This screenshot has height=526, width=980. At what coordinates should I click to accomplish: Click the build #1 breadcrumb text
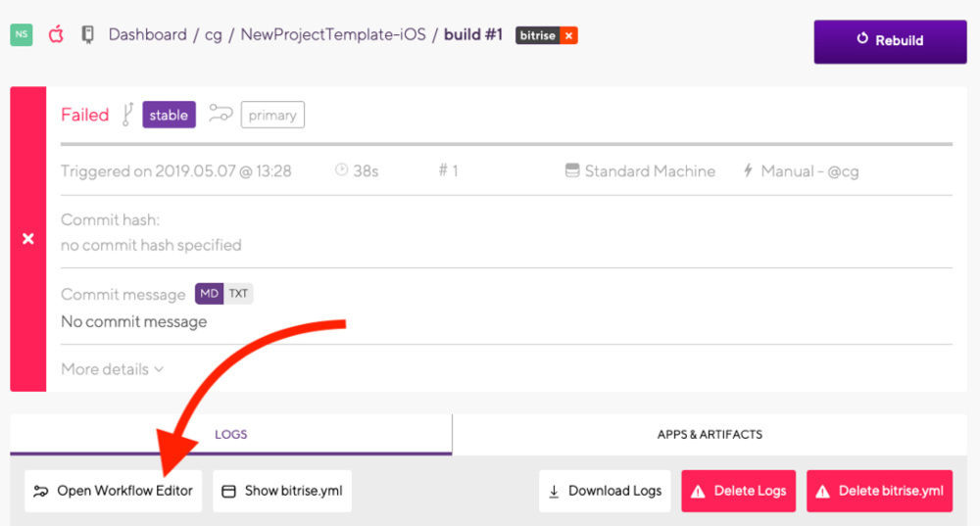473,34
